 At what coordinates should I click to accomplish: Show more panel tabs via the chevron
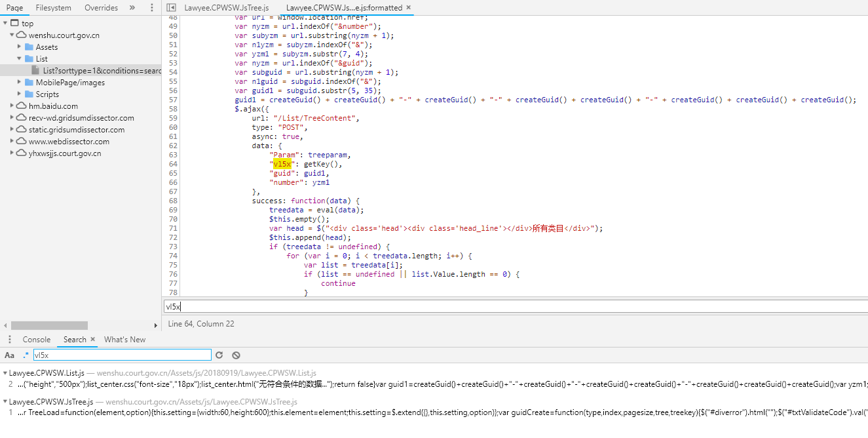(130, 7)
